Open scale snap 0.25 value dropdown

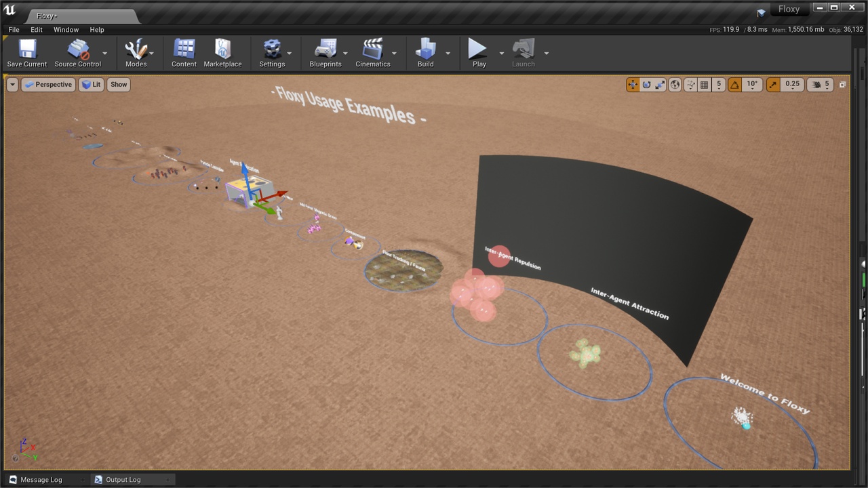(x=791, y=85)
